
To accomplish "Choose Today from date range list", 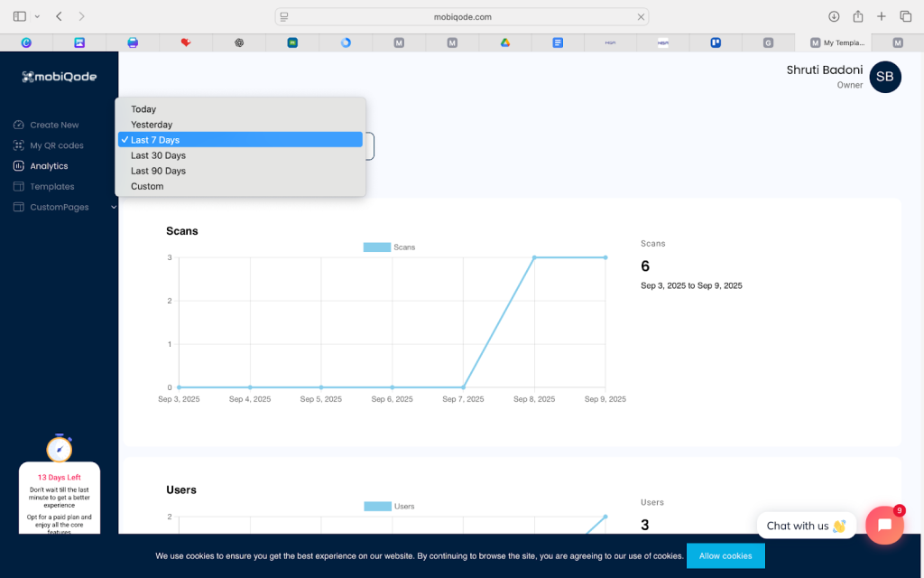I will pos(143,109).
